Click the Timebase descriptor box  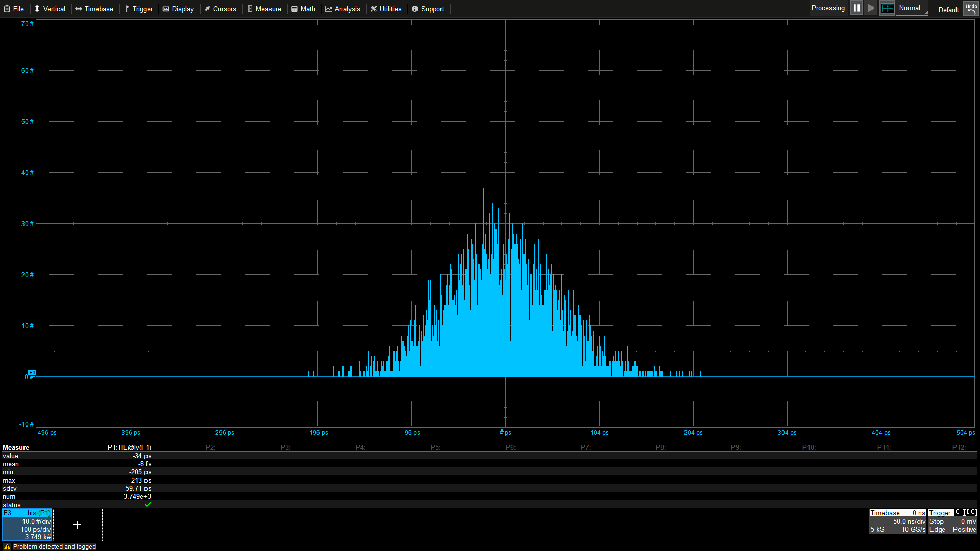(897, 521)
